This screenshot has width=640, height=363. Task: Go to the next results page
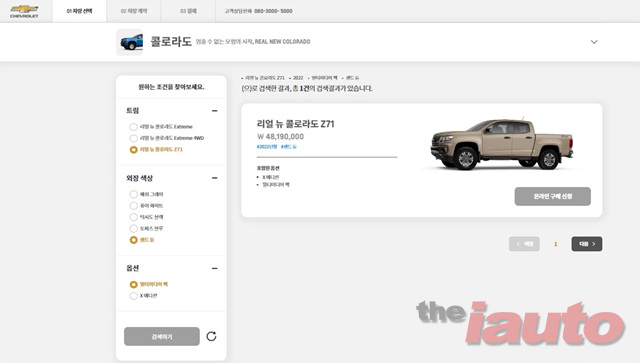(x=587, y=244)
